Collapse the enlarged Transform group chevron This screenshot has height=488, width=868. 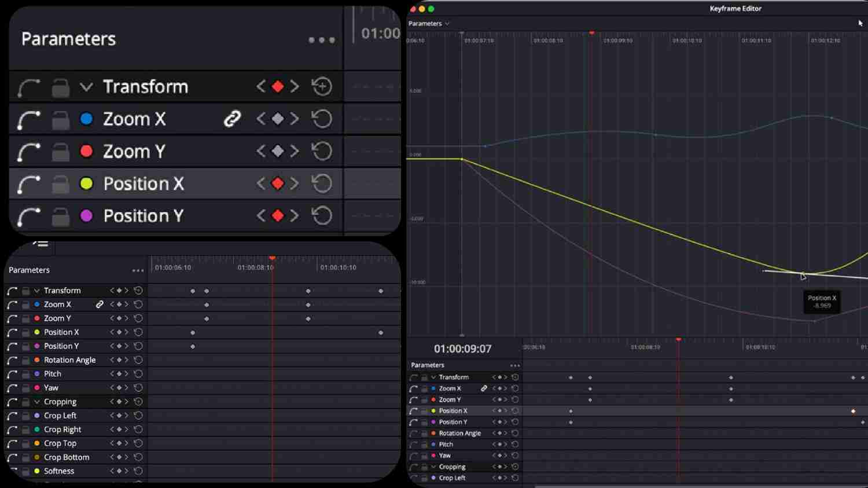[86, 87]
